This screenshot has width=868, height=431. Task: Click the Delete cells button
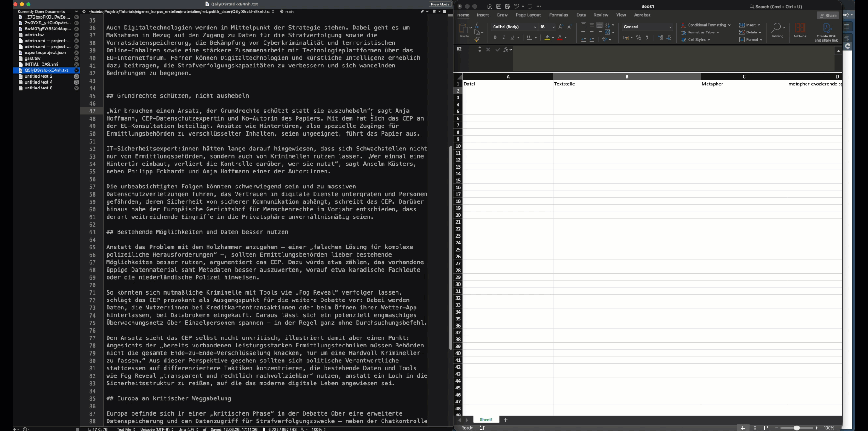tap(750, 32)
